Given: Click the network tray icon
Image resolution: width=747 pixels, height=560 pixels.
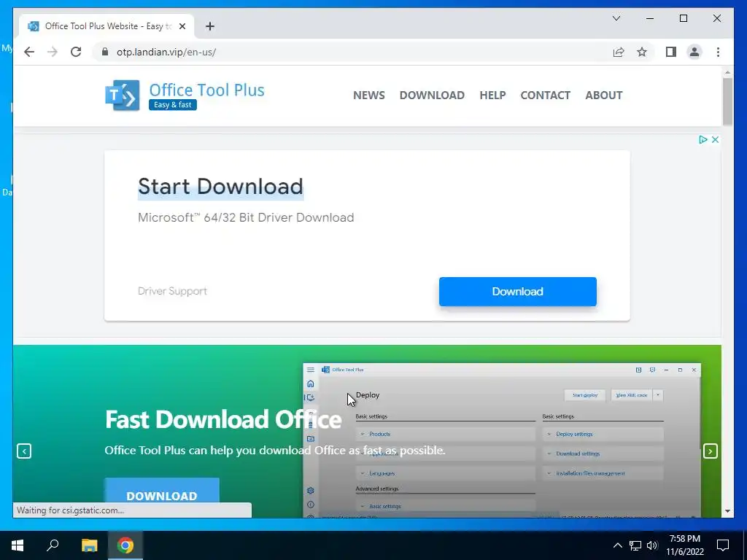Looking at the screenshot, I should click(x=635, y=545).
